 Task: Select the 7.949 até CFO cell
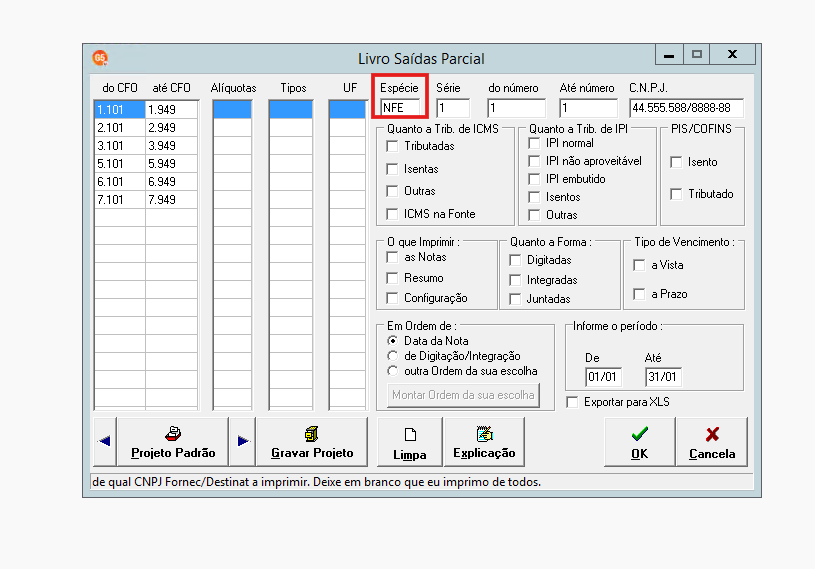click(x=171, y=200)
